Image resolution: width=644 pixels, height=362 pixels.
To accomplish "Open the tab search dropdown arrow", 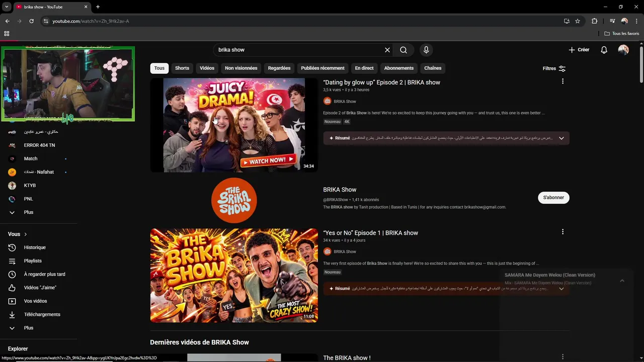I will tap(7, 7).
